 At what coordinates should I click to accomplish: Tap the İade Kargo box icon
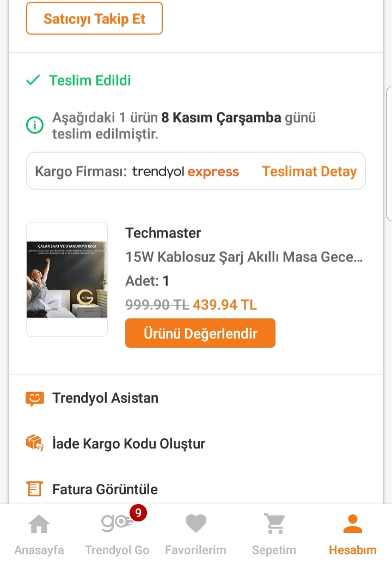coord(34,443)
